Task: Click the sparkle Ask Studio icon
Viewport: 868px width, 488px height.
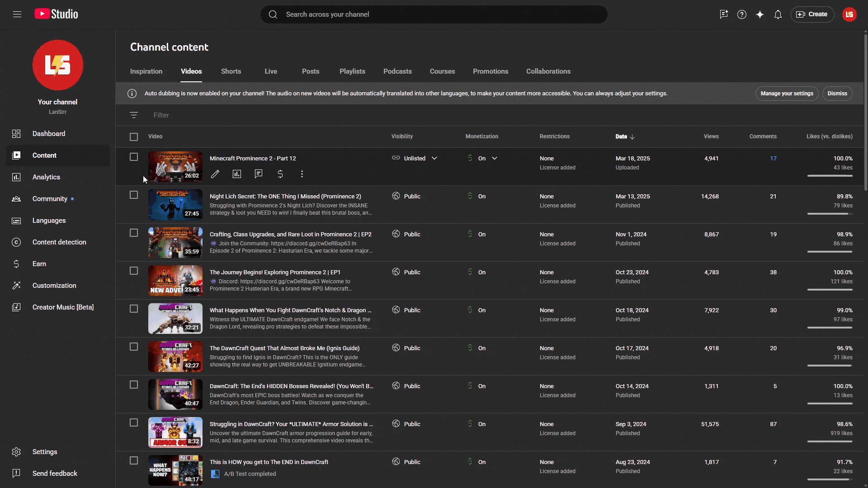Action: tap(759, 14)
